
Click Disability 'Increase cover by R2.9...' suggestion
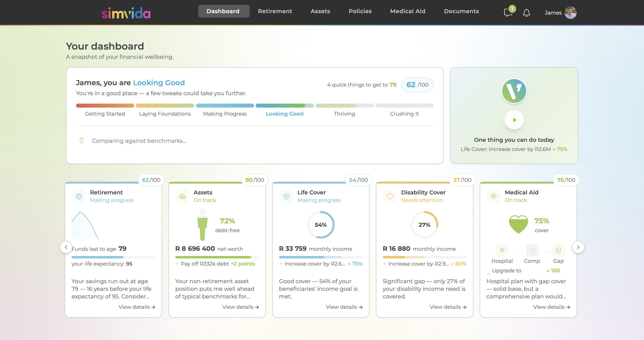[425, 264]
